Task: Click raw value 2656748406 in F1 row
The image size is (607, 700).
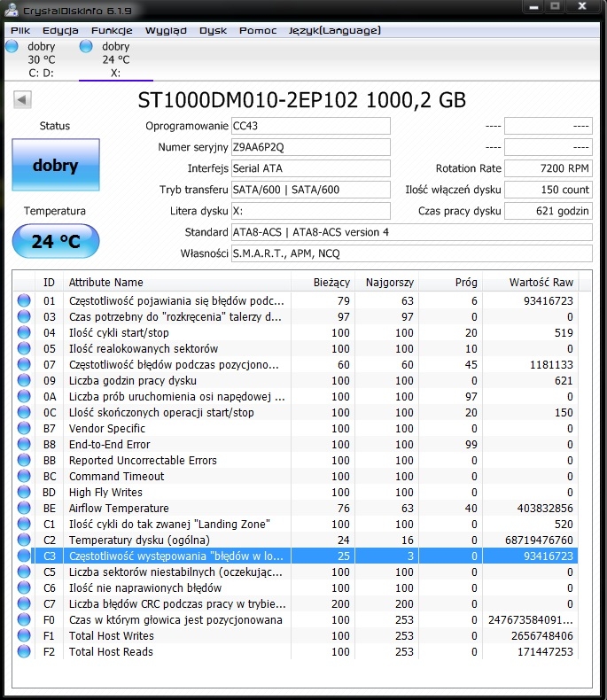Action: [x=541, y=635]
